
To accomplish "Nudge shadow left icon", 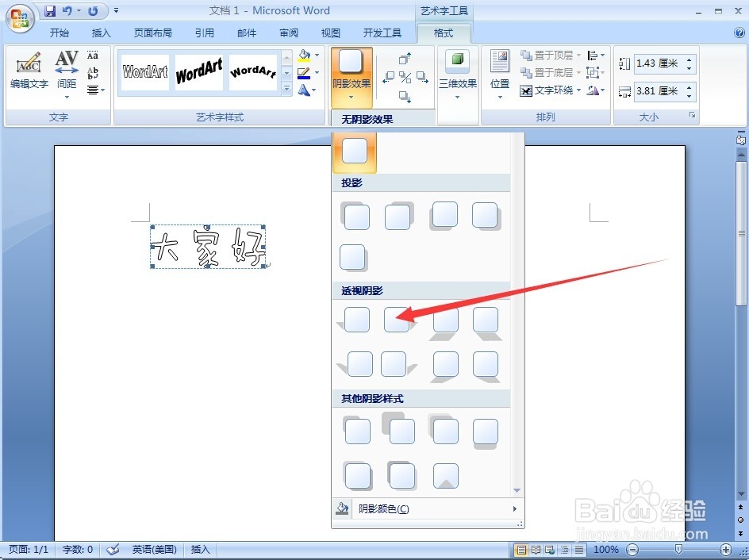I will [x=388, y=77].
